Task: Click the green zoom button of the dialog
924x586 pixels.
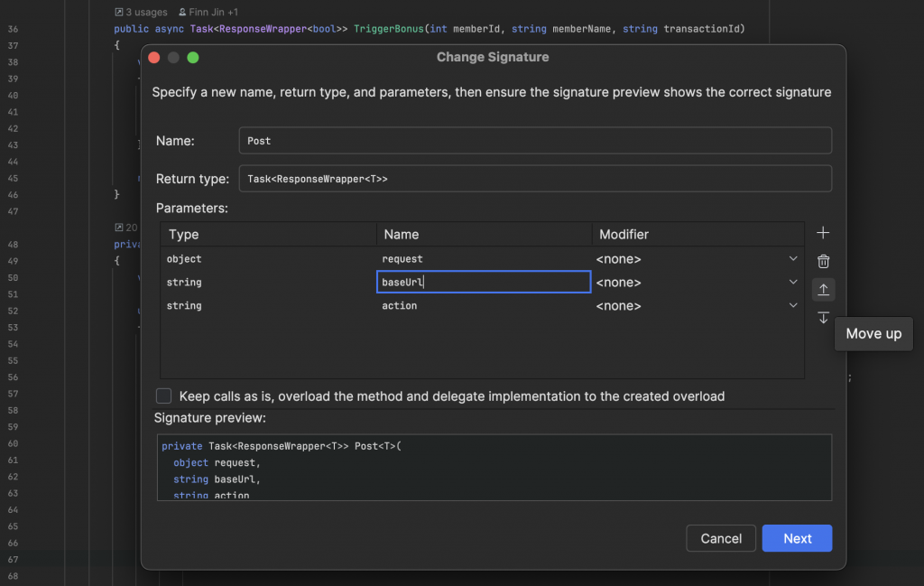Action: 193,58
